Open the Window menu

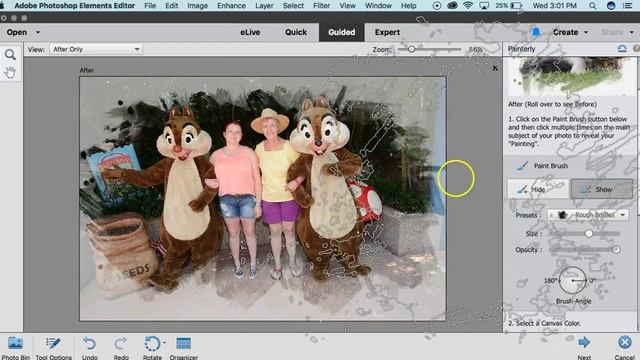pyautogui.click(x=378, y=6)
